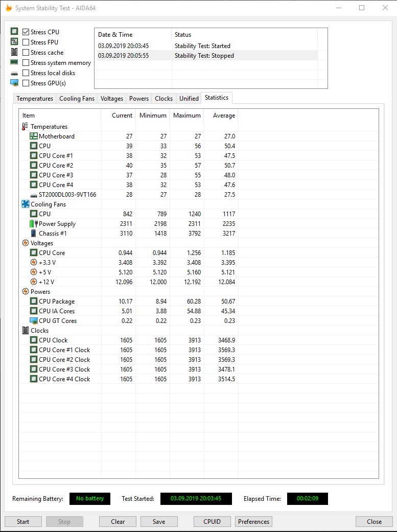Viewport: 397px width, 532px height.
Task: Enable the Stress GPU(s) checkbox
Action: coord(26,83)
